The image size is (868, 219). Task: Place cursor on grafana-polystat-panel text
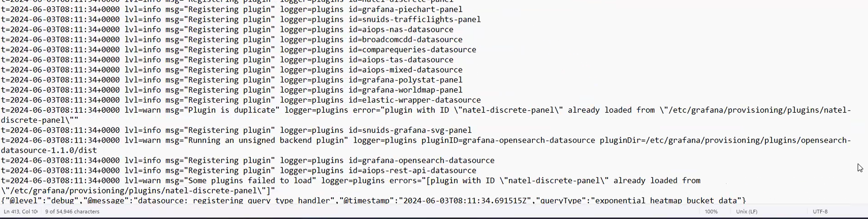pos(412,80)
